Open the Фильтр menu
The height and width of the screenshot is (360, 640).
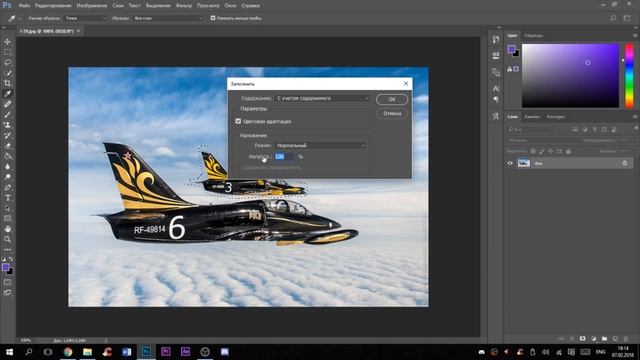click(184, 6)
